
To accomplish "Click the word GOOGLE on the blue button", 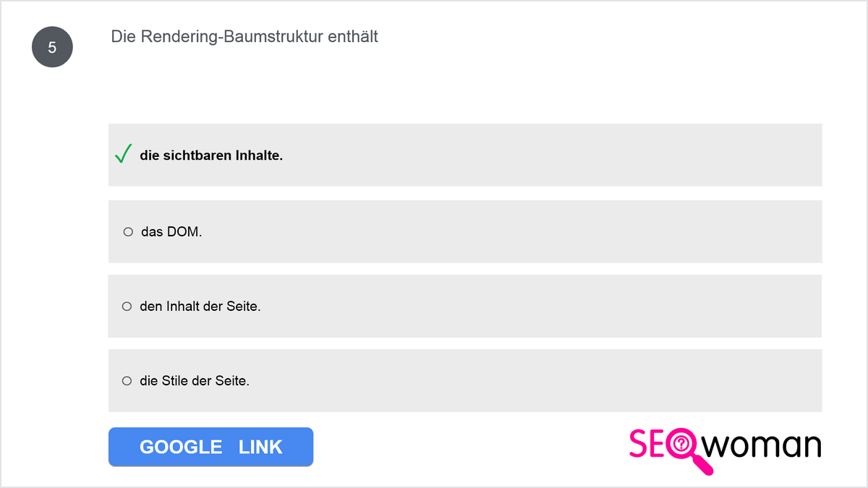I will [181, 447].
